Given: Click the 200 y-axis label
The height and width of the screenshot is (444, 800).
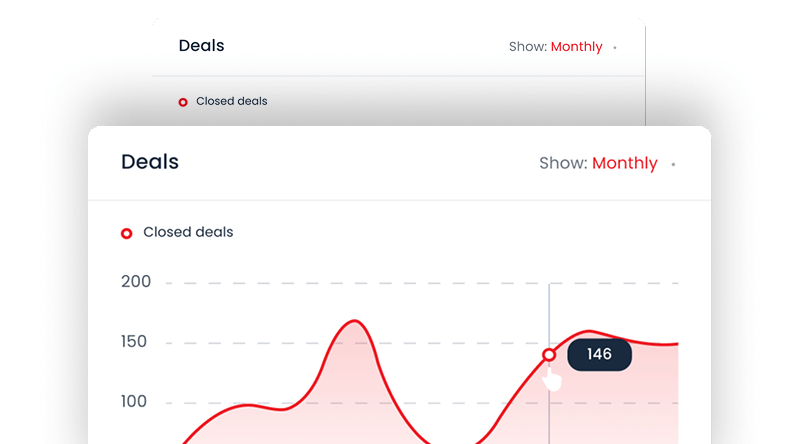Looking at the screenshot, I should coord(136,282).
